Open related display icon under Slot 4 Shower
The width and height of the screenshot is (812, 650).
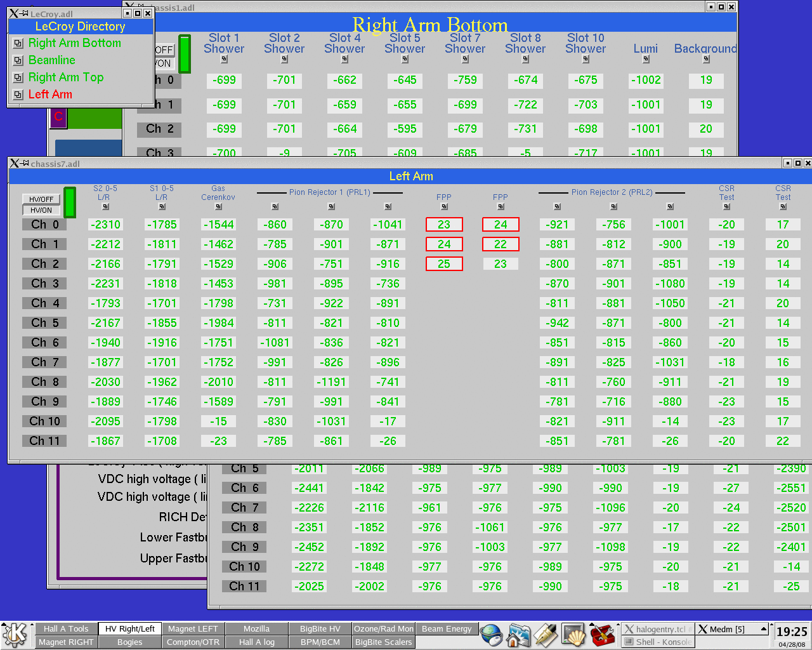pos(344,59)
